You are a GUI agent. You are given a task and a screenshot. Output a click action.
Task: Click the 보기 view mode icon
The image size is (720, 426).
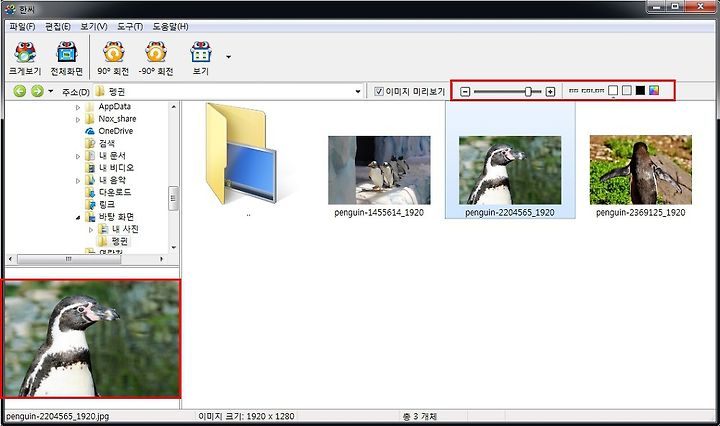point(201,58)
